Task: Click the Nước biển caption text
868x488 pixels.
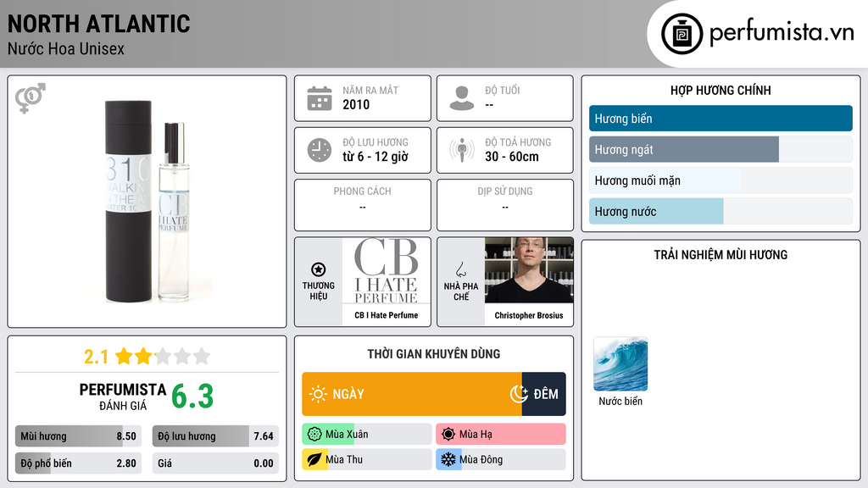Action: pos(620,401)
